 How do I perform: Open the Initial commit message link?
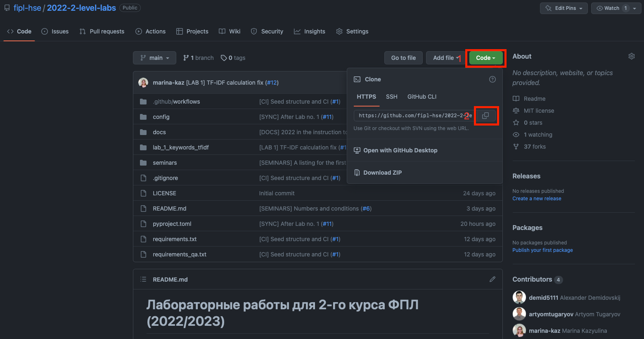tap(277, 193)
